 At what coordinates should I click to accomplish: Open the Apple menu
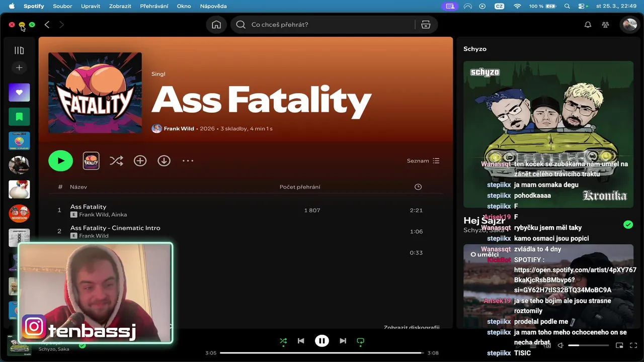12,6
